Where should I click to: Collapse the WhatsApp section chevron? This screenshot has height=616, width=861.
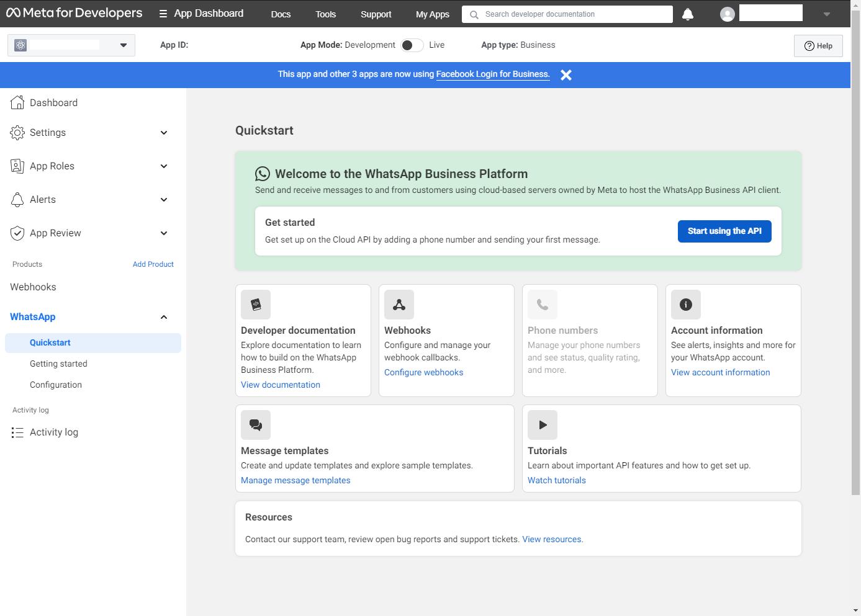[164, 317]
